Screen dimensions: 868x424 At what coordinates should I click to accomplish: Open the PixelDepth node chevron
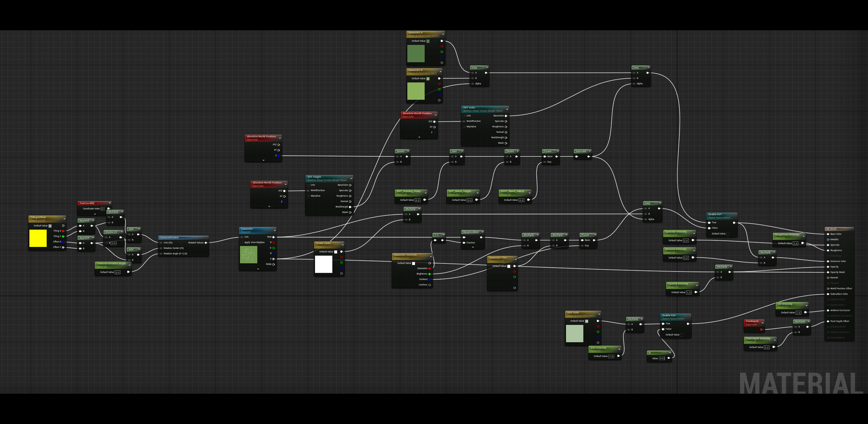coord(762,322)
